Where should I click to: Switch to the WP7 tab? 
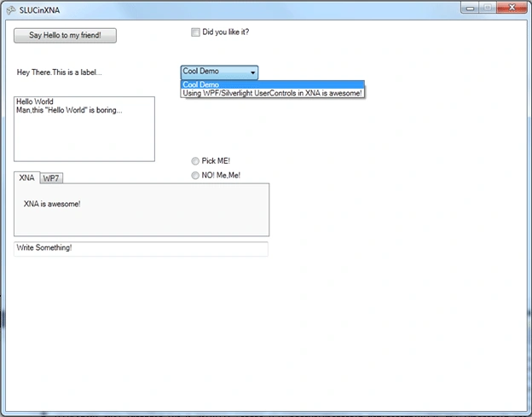click(51, 178)
